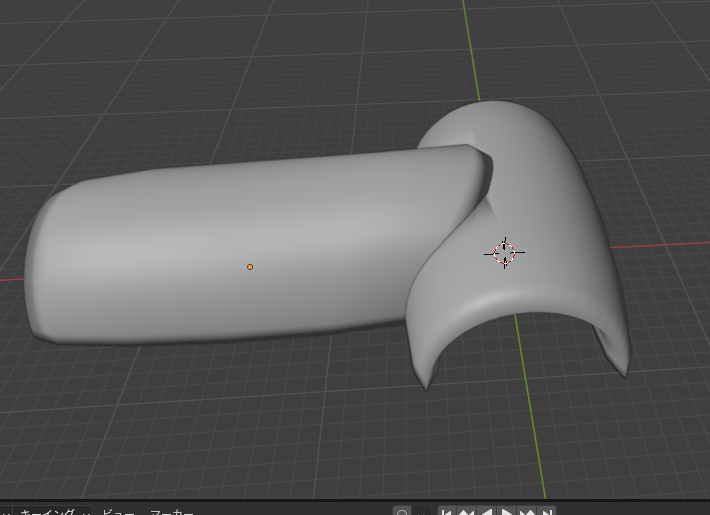Jump to the timeline start frame
Screen dimensions: 710x515
coord(447,511)
